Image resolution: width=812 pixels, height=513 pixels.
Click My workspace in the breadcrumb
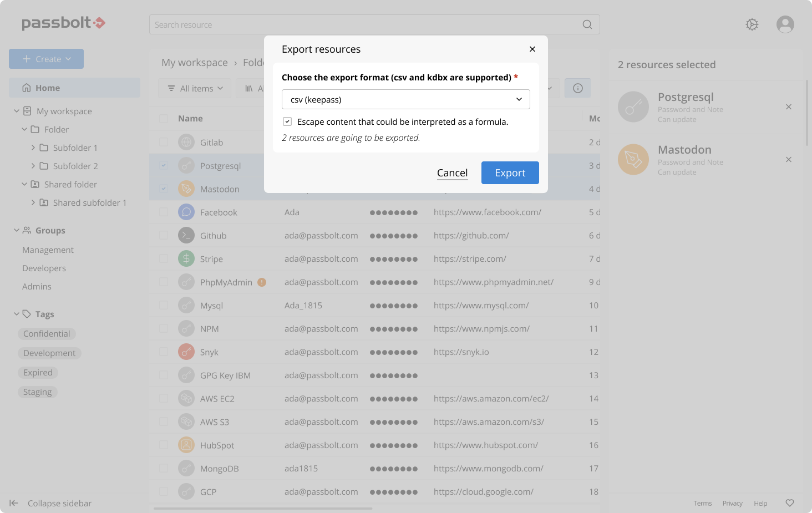point(195,63)
